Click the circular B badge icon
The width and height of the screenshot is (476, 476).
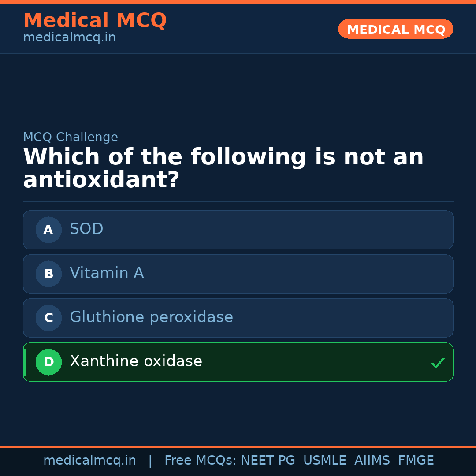pyautogui.click(x=48, y=274)
